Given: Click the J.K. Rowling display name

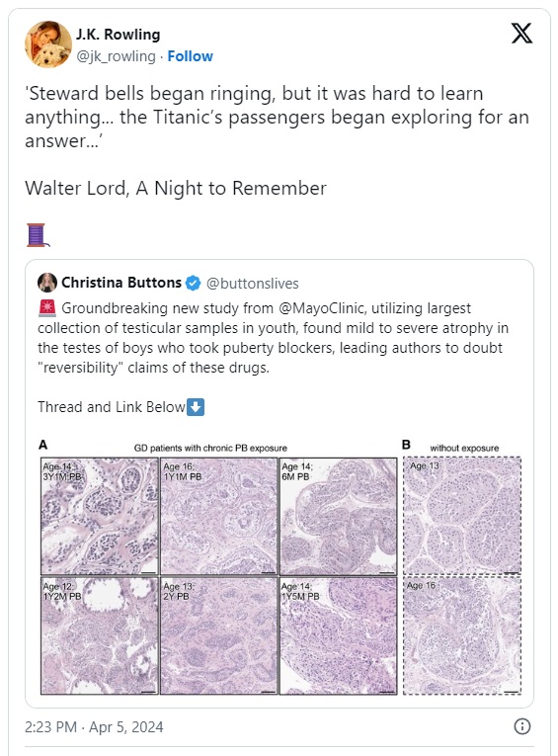Looking at the screenshot, I should [119, 35].
